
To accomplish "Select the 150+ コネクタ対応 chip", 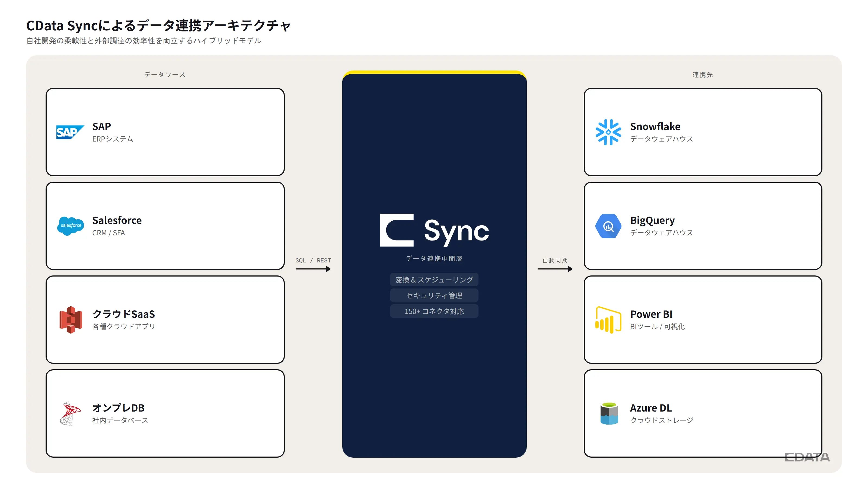I will (434, 311).
